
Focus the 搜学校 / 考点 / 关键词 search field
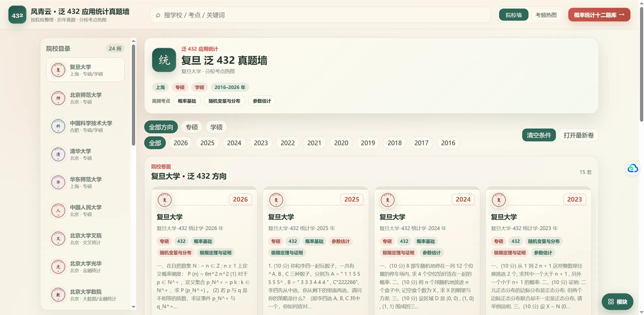(320, 15)
